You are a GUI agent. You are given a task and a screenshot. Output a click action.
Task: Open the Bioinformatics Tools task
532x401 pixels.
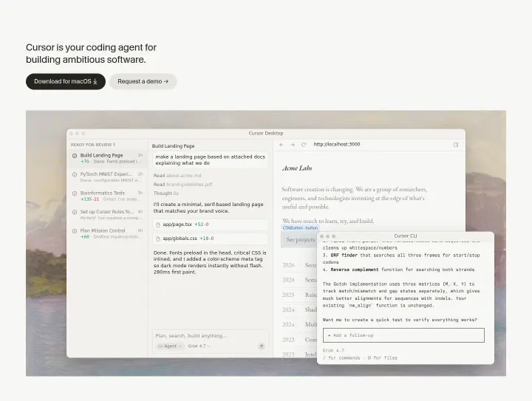[x=107, y=196]
